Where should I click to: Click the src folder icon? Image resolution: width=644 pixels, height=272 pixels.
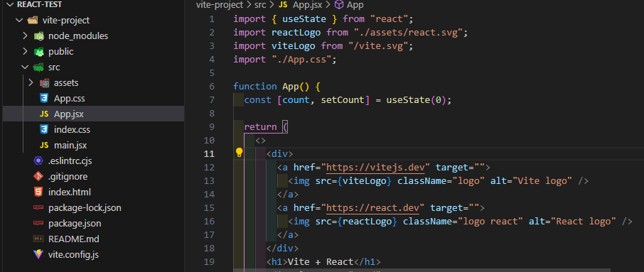pos(38,67)
